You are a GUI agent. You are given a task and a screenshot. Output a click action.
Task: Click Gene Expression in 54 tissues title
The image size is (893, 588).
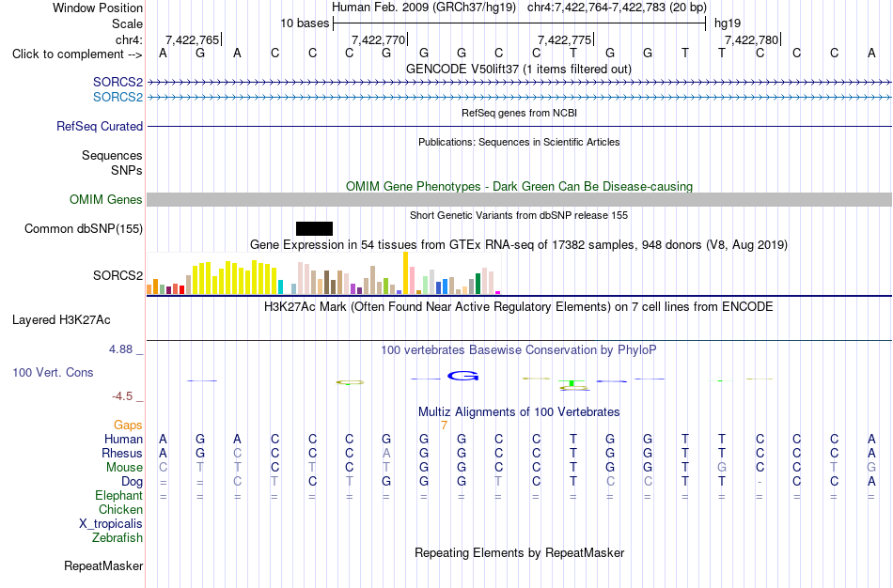(x=519, y=245)
